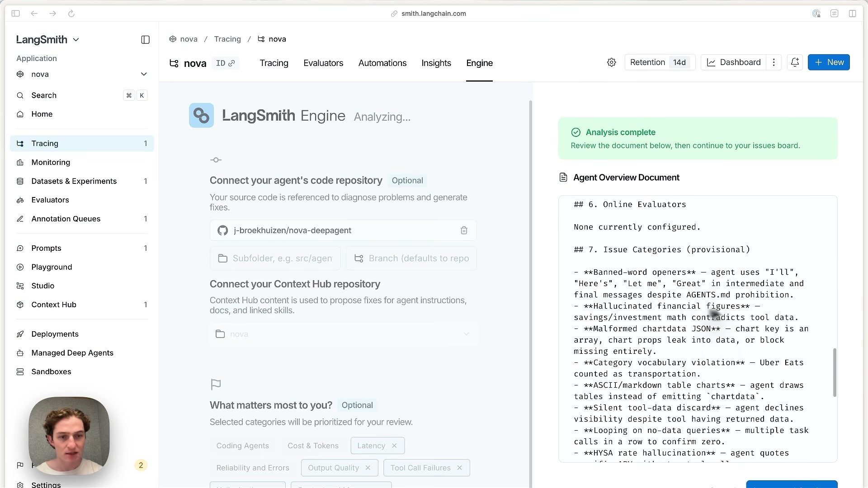This screenshot has width=868, height=488.
Task: Deselect the Output Quality category
Action: point(368,468)
